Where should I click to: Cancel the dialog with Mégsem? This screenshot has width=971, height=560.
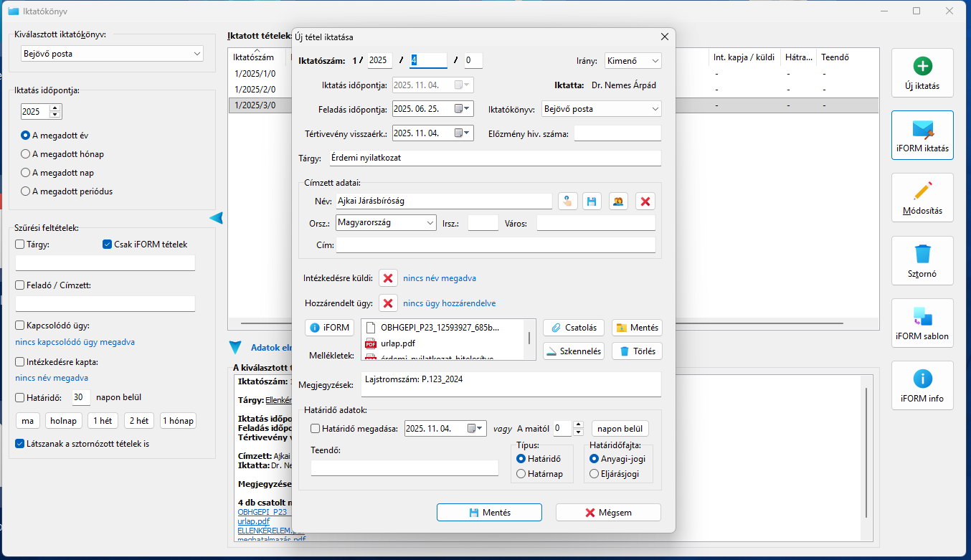[608, 513]
